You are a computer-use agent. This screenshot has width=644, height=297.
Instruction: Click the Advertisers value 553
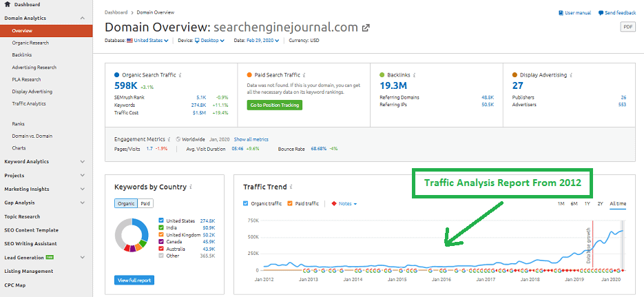pyautogui.click(x=622, y=105)
